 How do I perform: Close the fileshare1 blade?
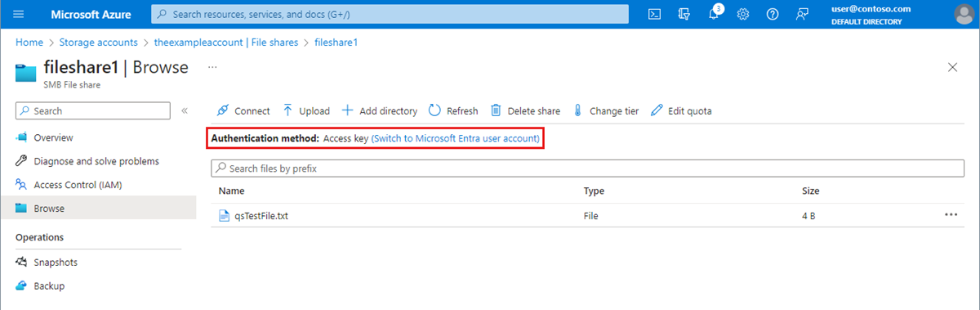pos(952,67)
